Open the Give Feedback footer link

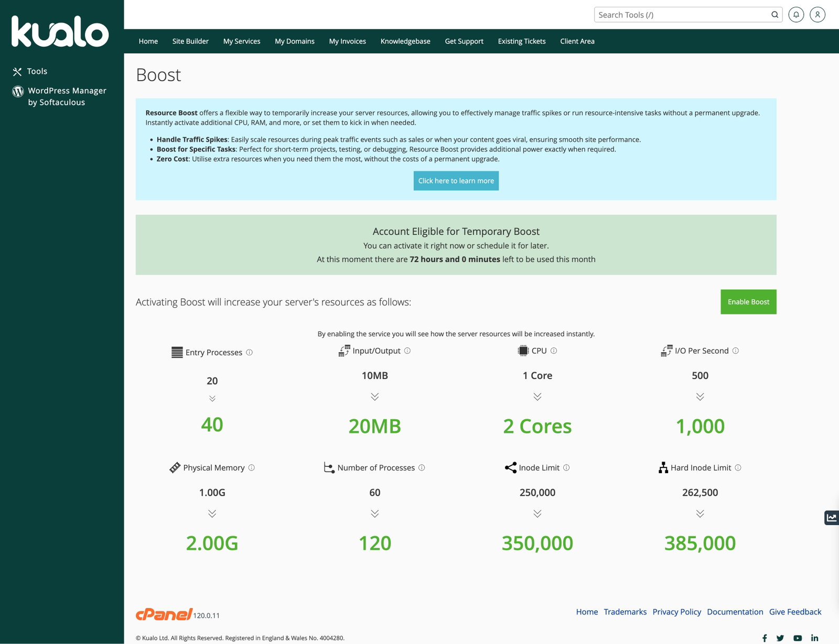pyautogui.click(x=795, y=612)
